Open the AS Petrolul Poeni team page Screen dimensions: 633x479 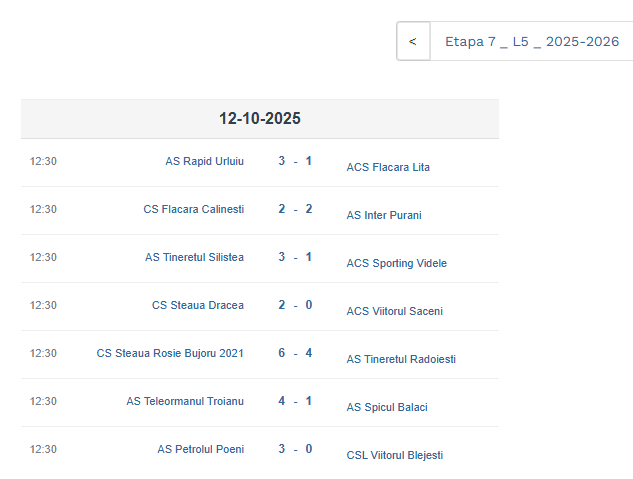coord(200,449)
